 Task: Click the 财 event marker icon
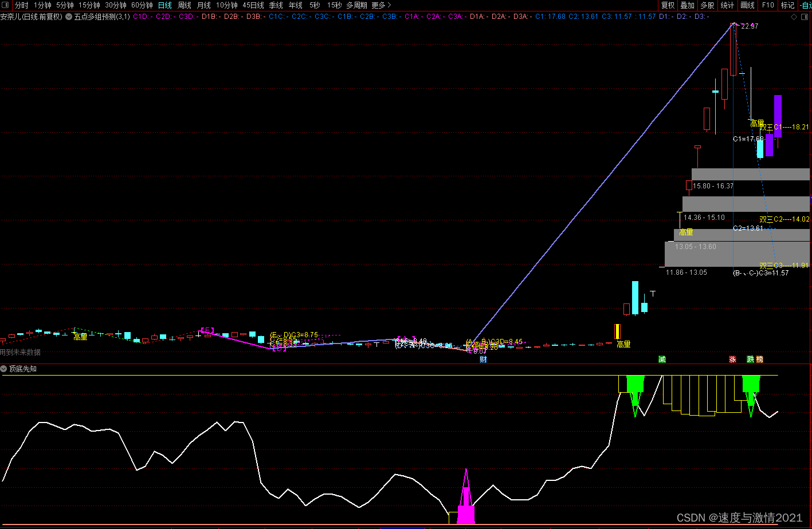483,360
